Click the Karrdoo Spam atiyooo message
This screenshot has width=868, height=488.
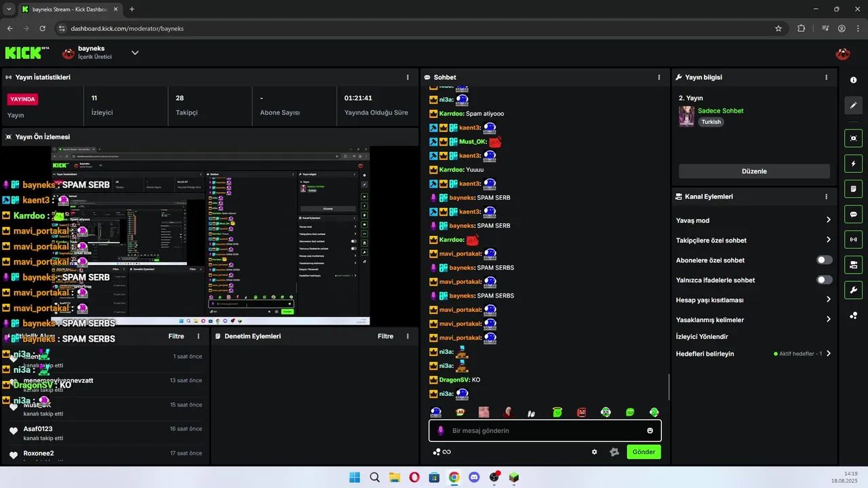pyautogui.click(x=467, y=113)
